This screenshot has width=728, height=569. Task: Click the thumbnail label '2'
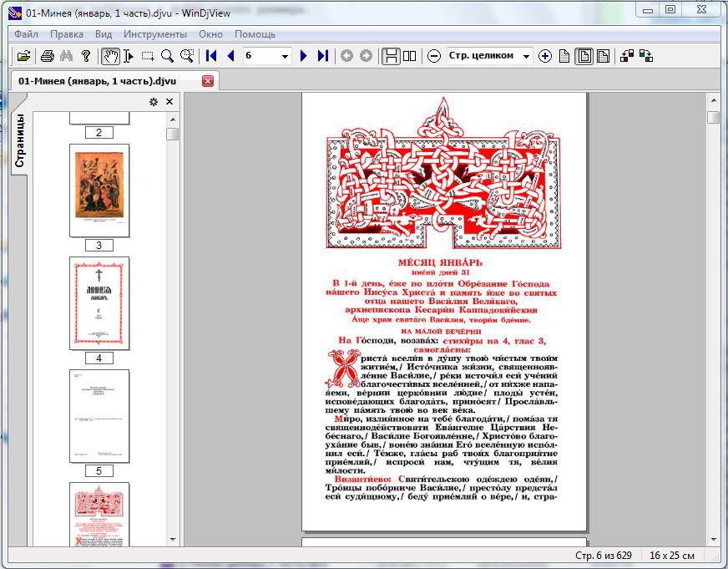[99, 132]
